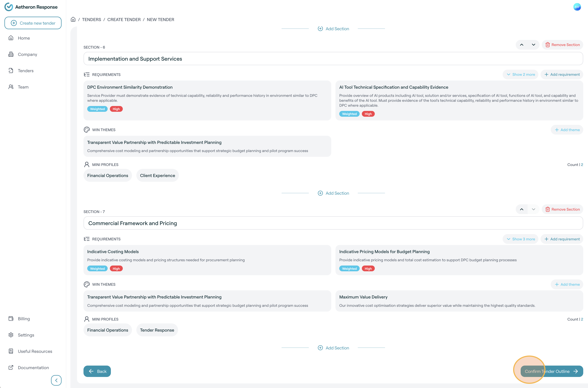Add requirement to Section 6

(562, 74)
